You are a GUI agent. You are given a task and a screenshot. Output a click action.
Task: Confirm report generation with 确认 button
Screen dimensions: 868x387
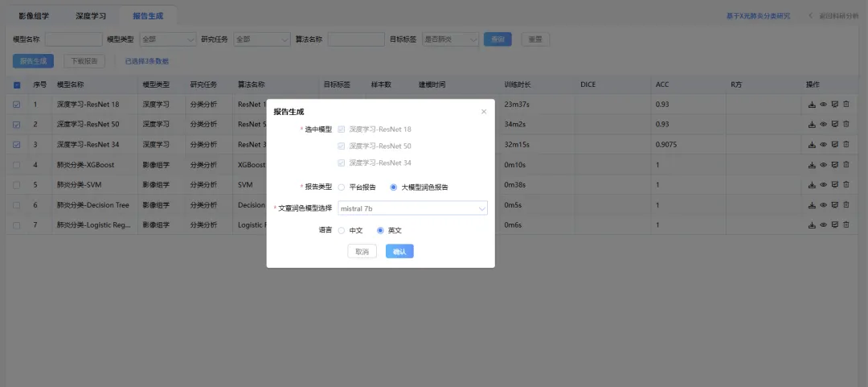[x=399, y=251]
